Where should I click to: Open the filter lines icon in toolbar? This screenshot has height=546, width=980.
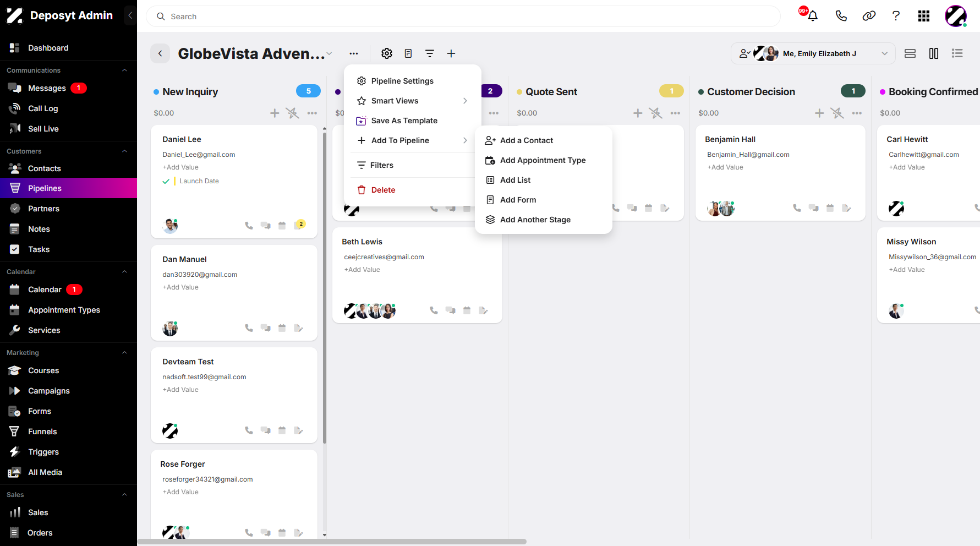pyautogui.click(x=430, y=53)
